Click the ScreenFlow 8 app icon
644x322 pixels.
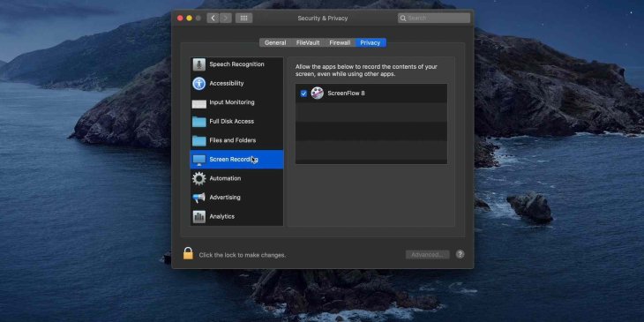point(317,94)
